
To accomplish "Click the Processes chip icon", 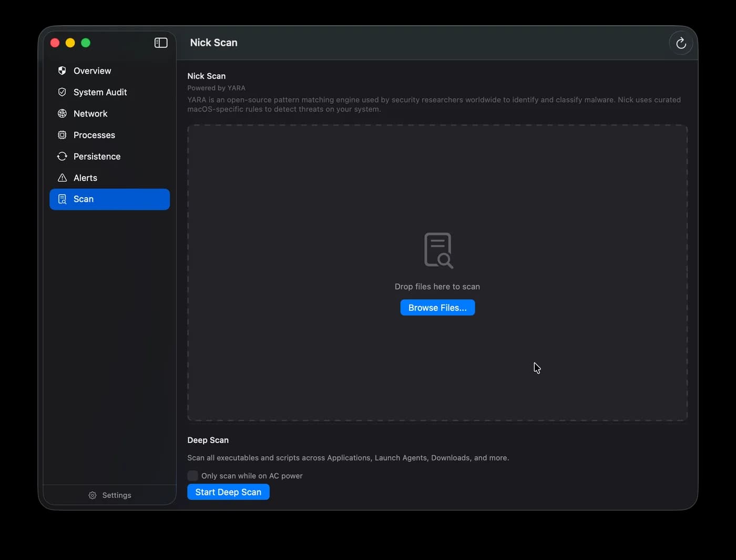I will pos(62,135).
